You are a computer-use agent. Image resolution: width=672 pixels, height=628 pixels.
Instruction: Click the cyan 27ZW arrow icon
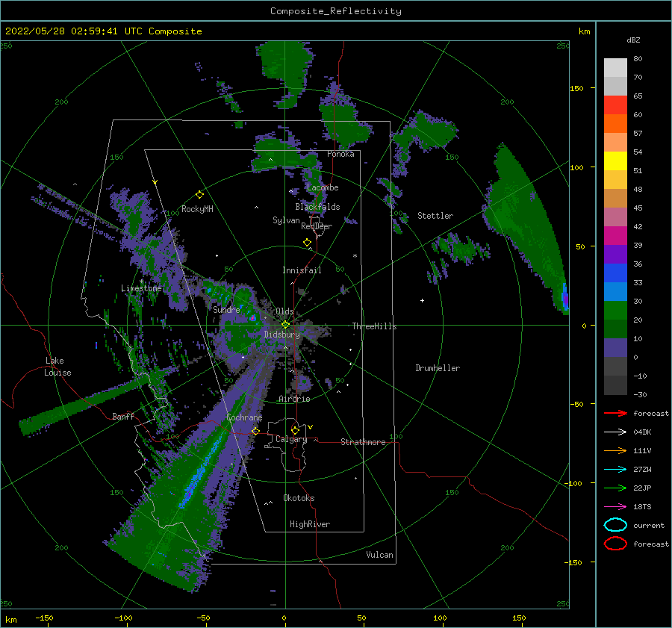(615, 470)
